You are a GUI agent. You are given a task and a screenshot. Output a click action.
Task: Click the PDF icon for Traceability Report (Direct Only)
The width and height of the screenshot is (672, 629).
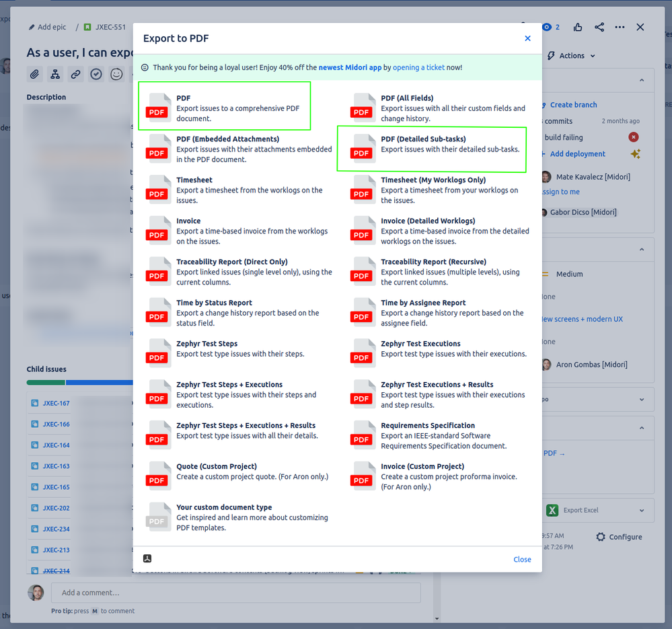click(159, 272)
